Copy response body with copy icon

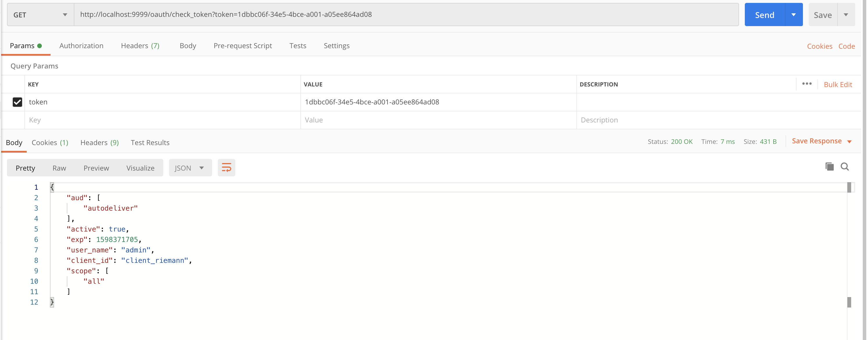[829, 167]
